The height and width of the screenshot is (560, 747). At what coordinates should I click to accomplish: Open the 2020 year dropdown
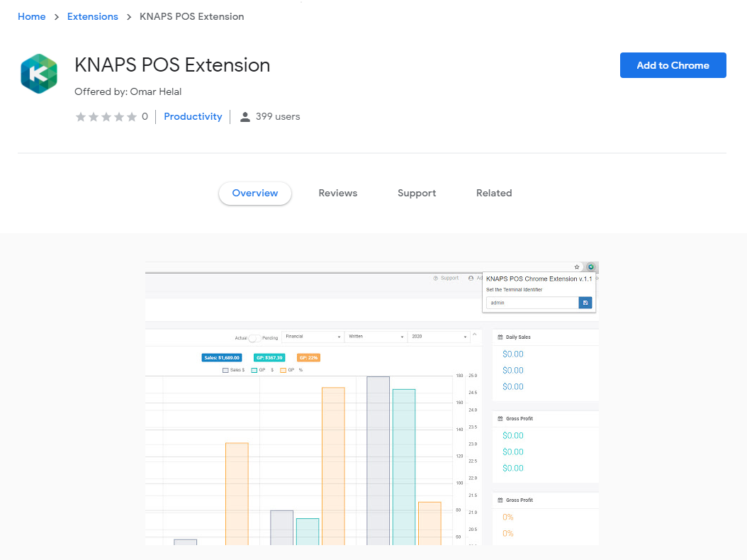coord(438,337)
